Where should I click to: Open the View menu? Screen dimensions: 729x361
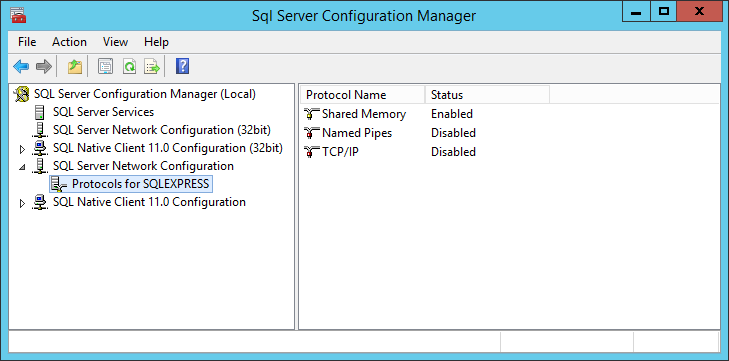[115, 42]
